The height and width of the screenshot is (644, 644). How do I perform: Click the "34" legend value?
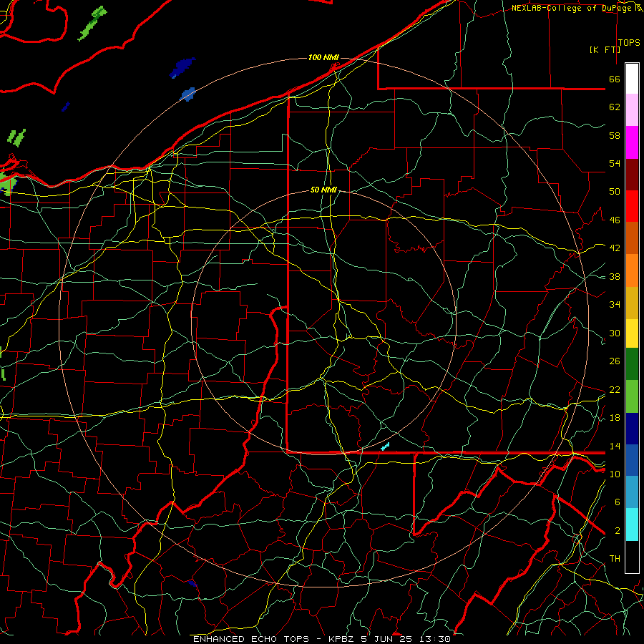click(615, 304)
